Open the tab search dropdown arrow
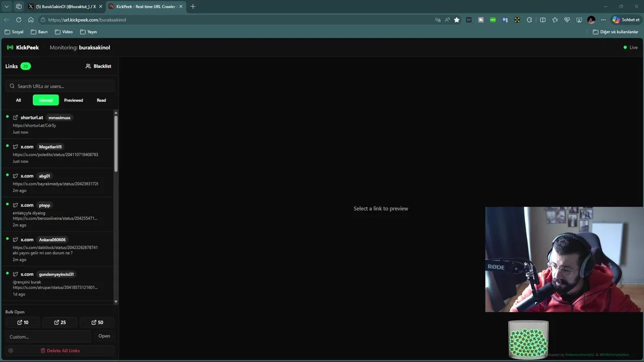Viewport: 644px width, 362px height. coord(7,7)
